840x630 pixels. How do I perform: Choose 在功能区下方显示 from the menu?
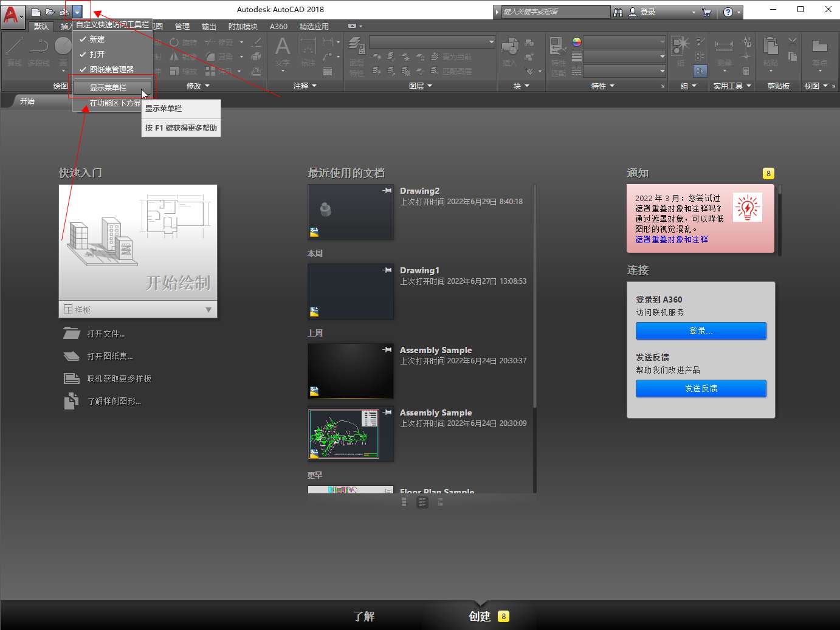coord(108,103)
